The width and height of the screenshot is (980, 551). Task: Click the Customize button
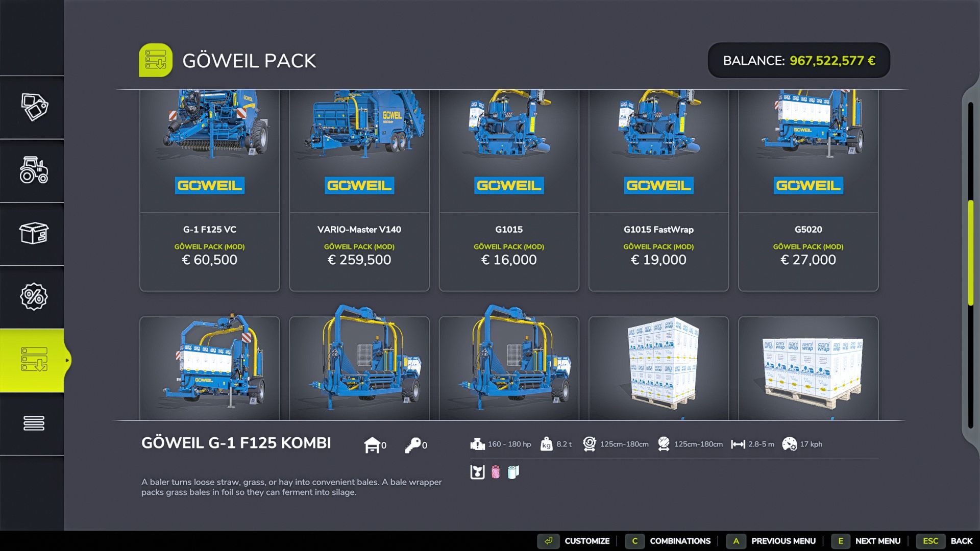coord(587,541)
